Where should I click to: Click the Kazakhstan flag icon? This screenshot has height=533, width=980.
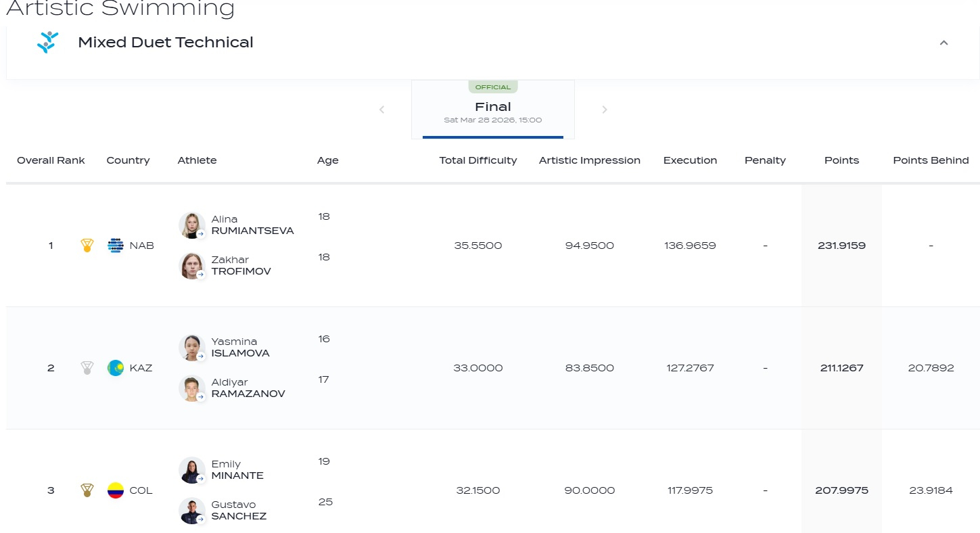[x=116, y=368]
